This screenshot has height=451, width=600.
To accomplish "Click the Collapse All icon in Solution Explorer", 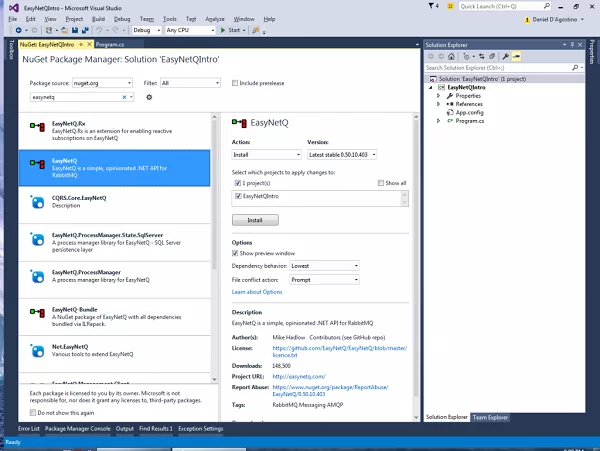I will 493,57.
